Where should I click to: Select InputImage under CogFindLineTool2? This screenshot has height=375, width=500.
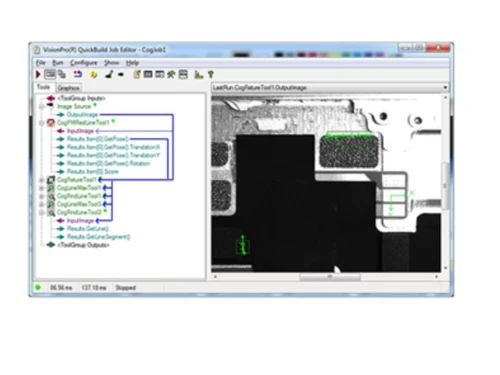[x=80, y=221]
